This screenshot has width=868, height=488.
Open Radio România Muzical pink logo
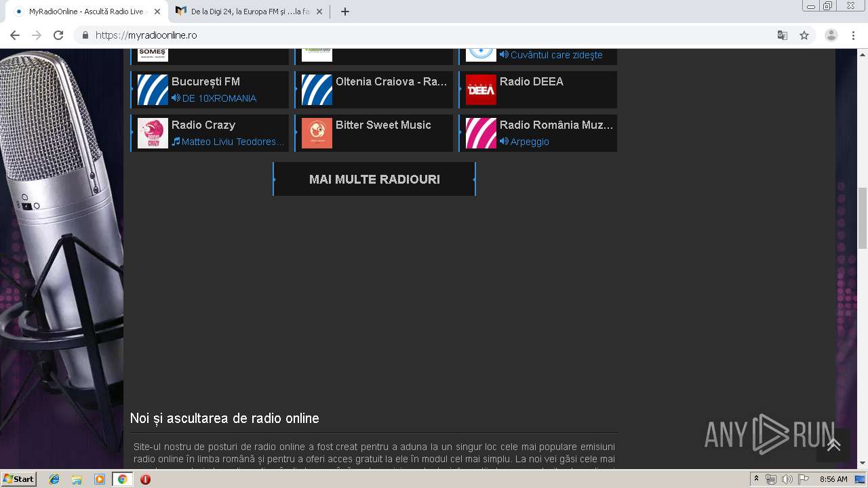point(481,133)
